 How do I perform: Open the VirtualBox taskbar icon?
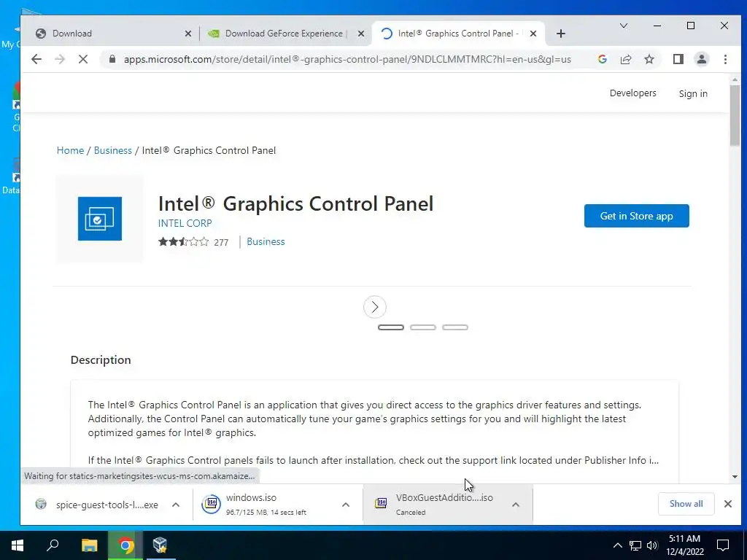(160, 545)
